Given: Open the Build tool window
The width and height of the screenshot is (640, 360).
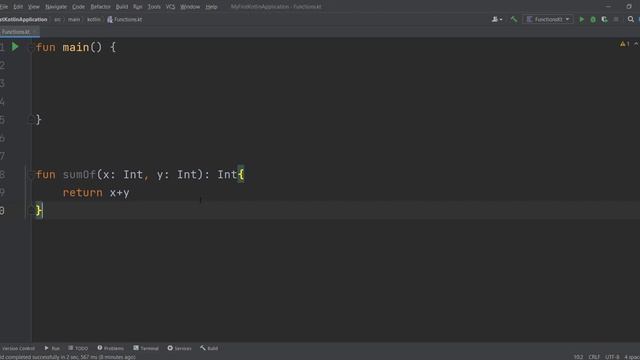Looking at the screenshot, I should [x=209, y=348].
